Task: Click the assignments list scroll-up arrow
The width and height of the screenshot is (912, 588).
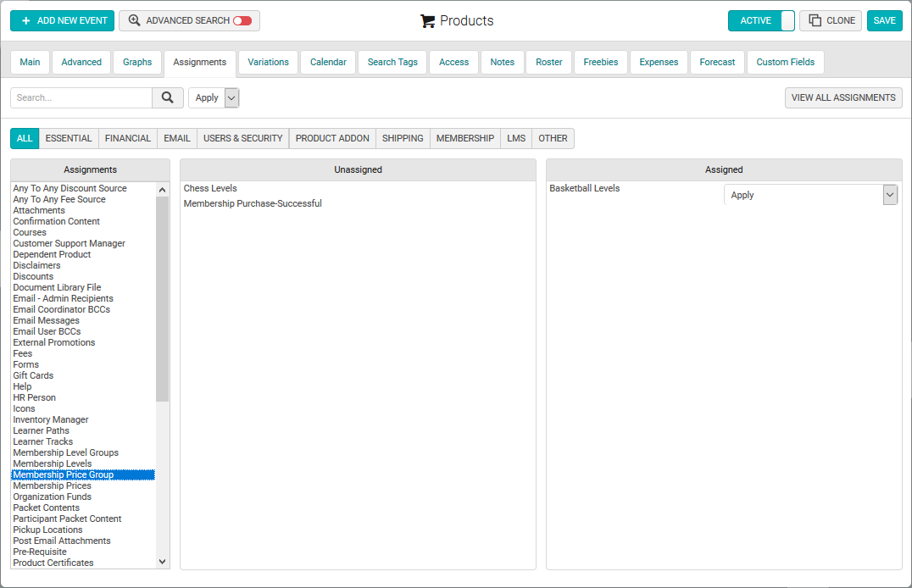Action: (162, 190)
